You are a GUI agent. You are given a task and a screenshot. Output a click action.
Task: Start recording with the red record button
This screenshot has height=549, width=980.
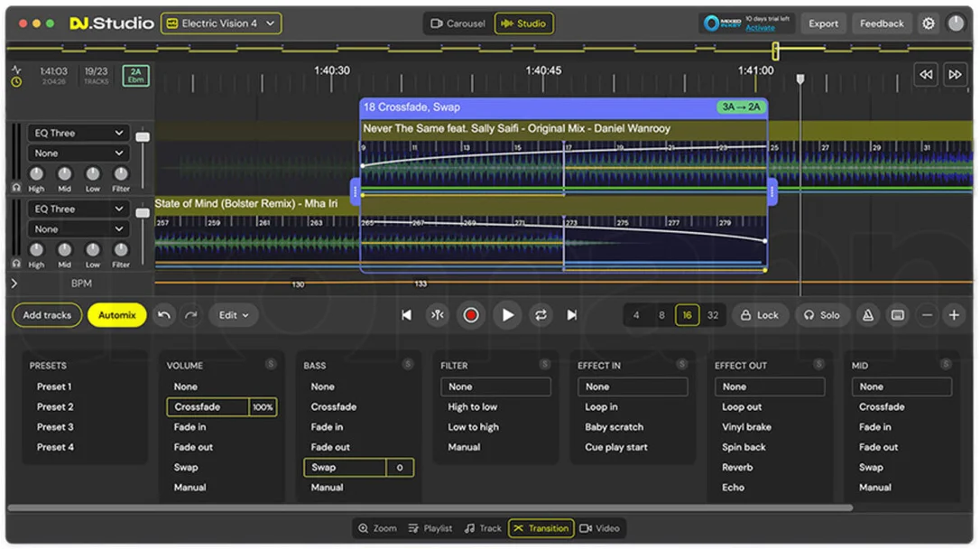471,315
